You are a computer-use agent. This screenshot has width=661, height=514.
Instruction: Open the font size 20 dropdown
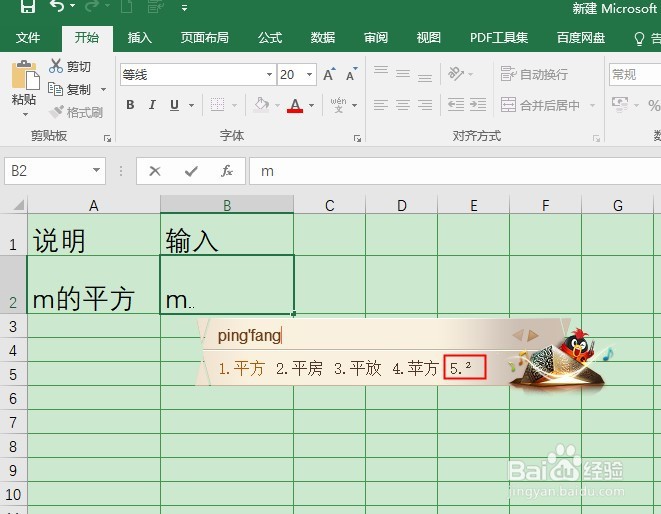[x=309, y=75]
